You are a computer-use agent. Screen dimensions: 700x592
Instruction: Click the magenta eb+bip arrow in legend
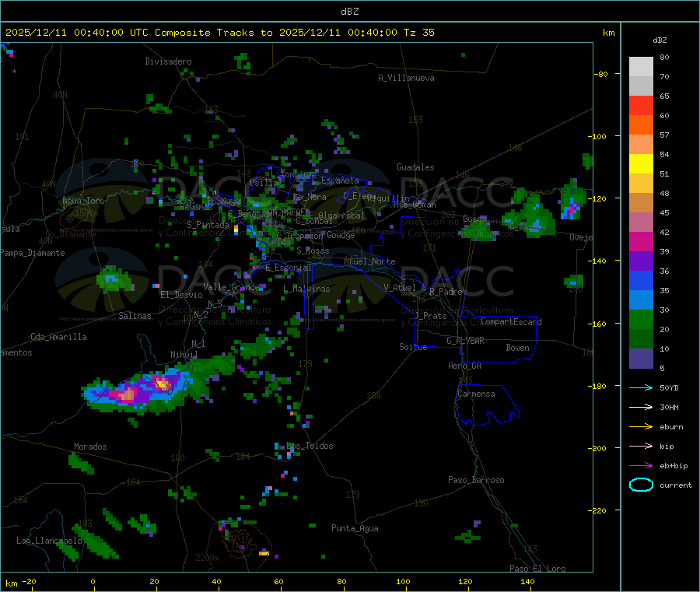[x=641, y=466]
